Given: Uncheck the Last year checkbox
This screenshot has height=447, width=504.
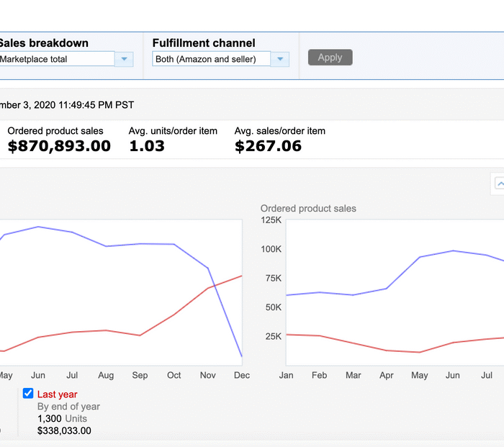Looking at the screenshot, I should 28,393.
